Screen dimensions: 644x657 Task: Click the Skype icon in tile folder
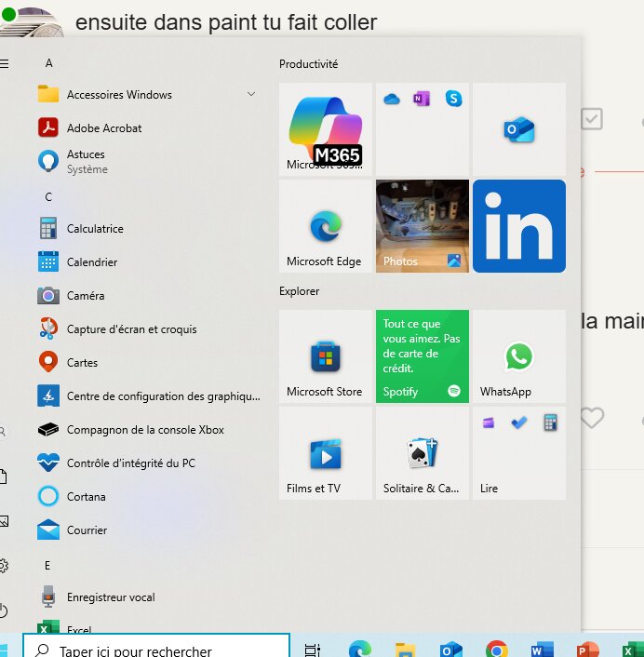(x=453, y=99)
